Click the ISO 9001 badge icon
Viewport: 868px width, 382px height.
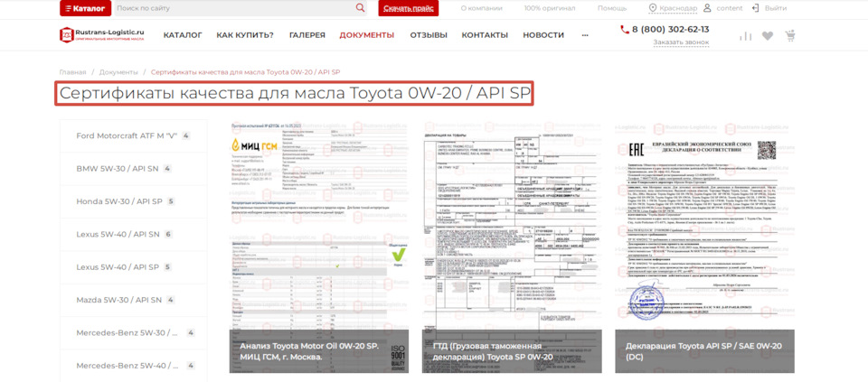[x=399, y=359]
